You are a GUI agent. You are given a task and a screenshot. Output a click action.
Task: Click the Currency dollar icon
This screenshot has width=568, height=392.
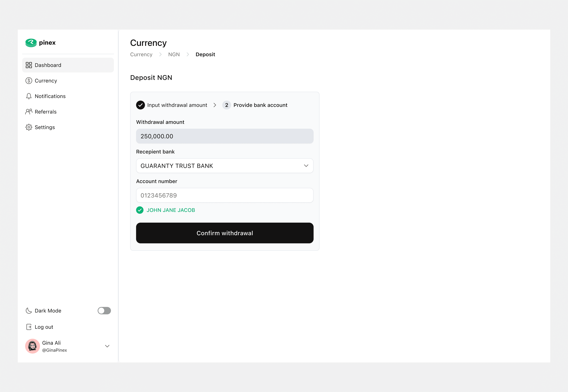coord(28,80)
